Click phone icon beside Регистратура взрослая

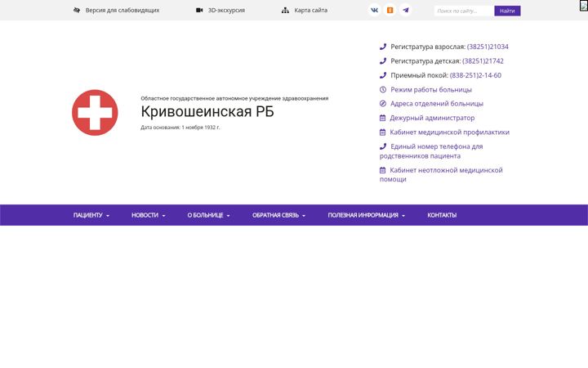382,47
